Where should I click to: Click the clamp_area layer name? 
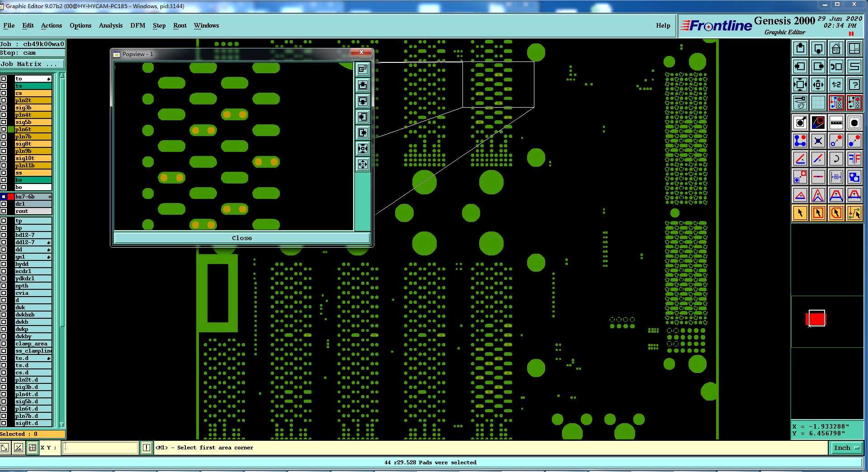click(33, 344)
